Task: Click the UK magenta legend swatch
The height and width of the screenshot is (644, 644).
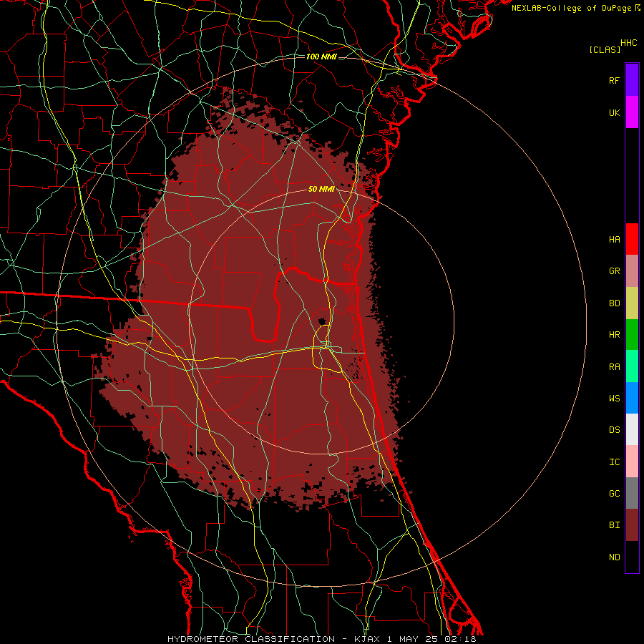Action: point(632,112)
